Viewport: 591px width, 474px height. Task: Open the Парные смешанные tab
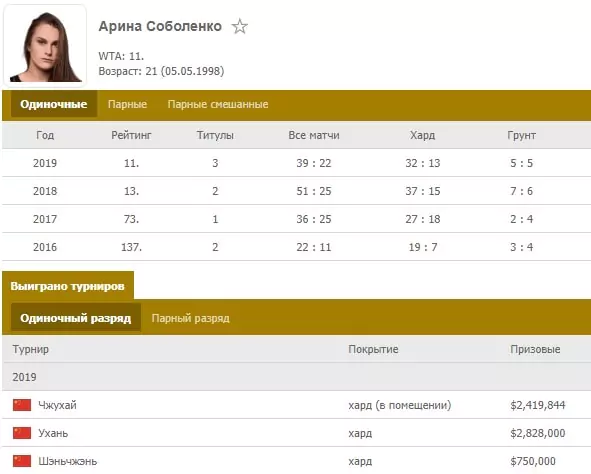(218, 104)
